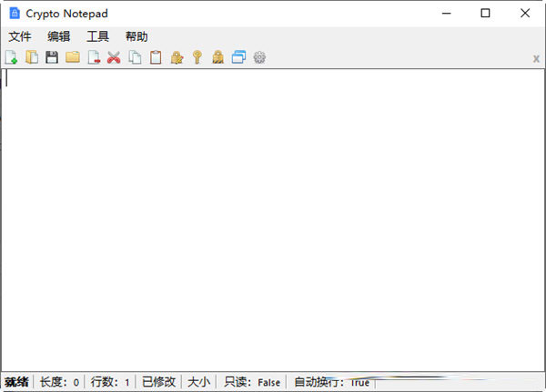Click the Crypto Notepad app icon in title bar
This screenshot has width=546, height=392.
(15, 14)
